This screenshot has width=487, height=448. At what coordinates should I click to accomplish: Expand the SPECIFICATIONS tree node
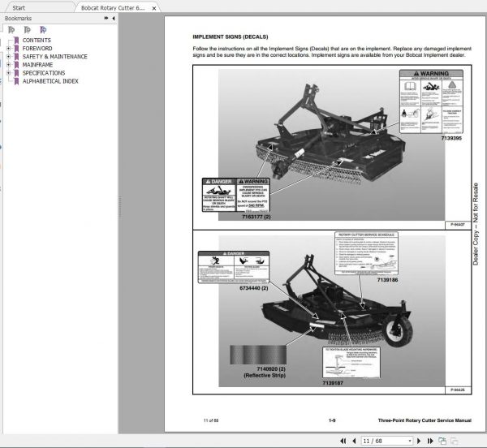9,73
